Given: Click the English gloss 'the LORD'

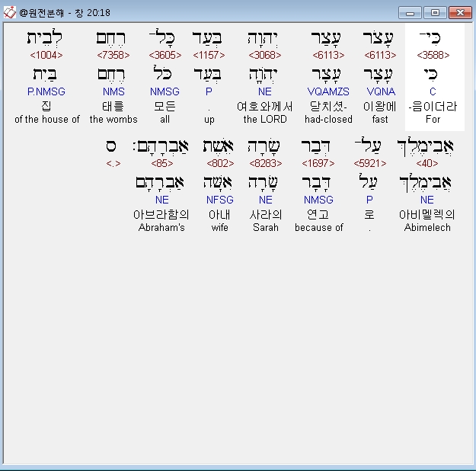Looking at the screenshot, I should point(265,119).
